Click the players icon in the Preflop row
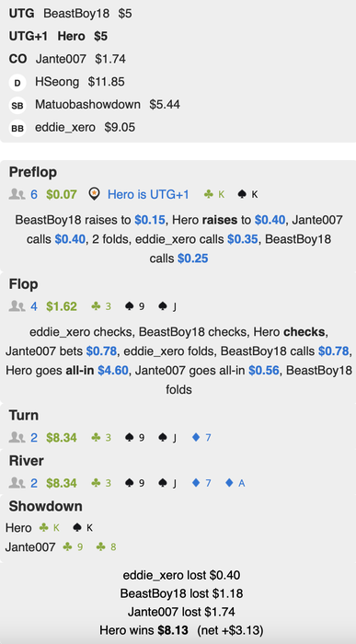 pos(17,195)
